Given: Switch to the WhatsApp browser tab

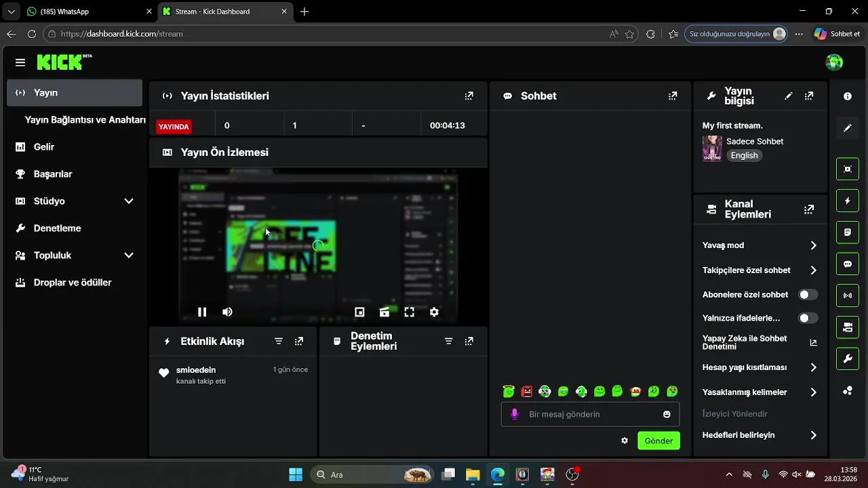Looking at the screenshot, I should pos(88,12).
